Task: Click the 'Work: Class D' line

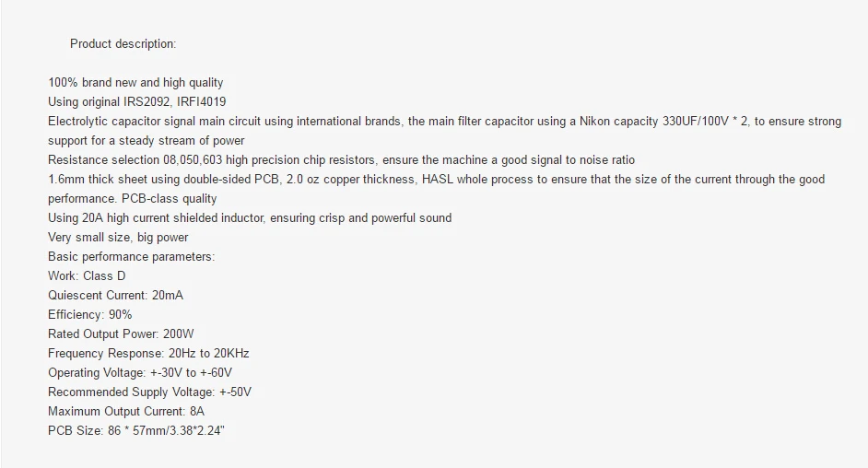Action: click(x=87, y=276)
